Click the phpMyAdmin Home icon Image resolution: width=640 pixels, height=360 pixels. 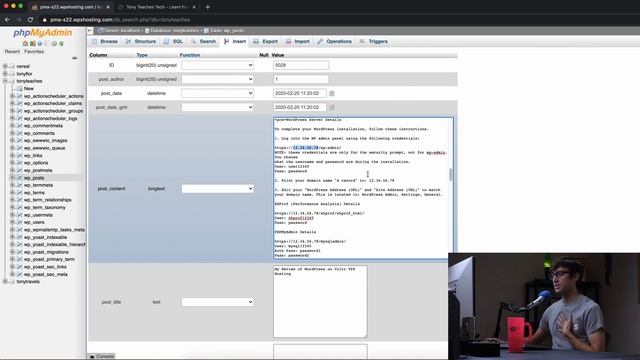pos(25,44)
